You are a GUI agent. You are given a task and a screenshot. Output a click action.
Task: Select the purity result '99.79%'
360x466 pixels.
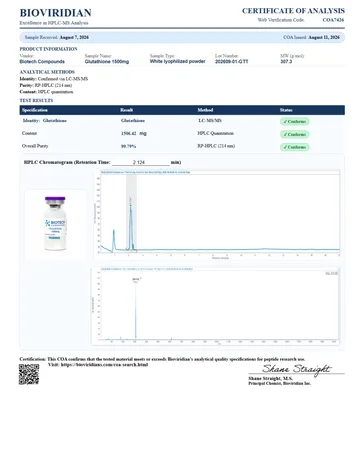128,146
